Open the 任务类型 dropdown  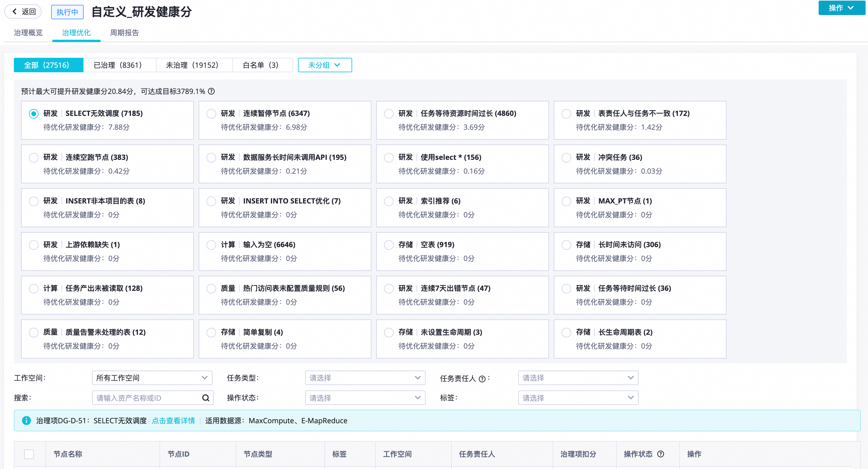365,378
